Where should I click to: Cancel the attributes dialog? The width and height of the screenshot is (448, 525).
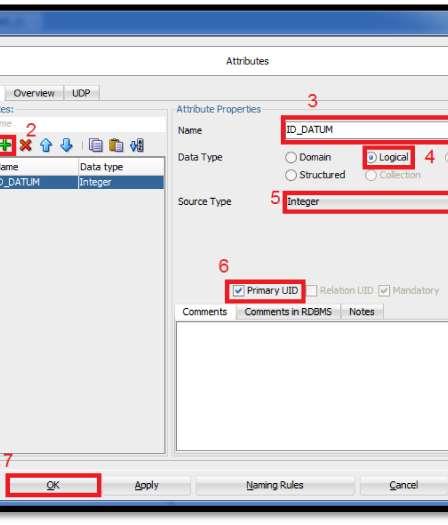404,485
